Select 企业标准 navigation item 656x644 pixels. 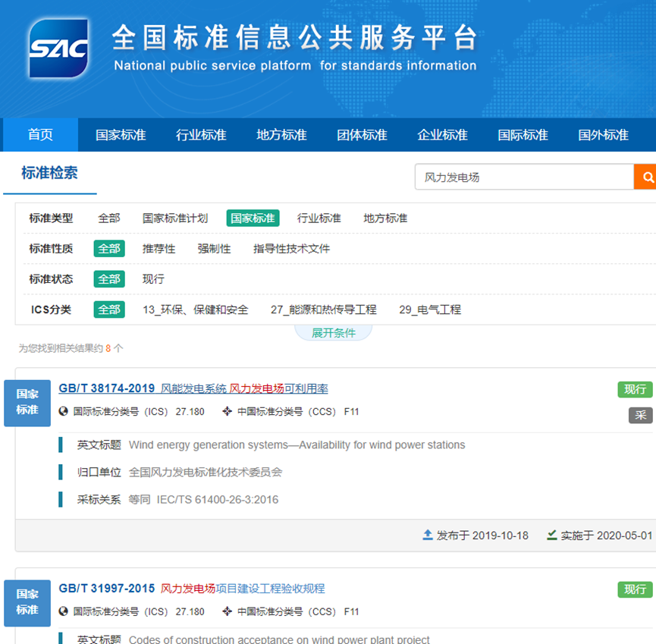click(x=442, y=135)
